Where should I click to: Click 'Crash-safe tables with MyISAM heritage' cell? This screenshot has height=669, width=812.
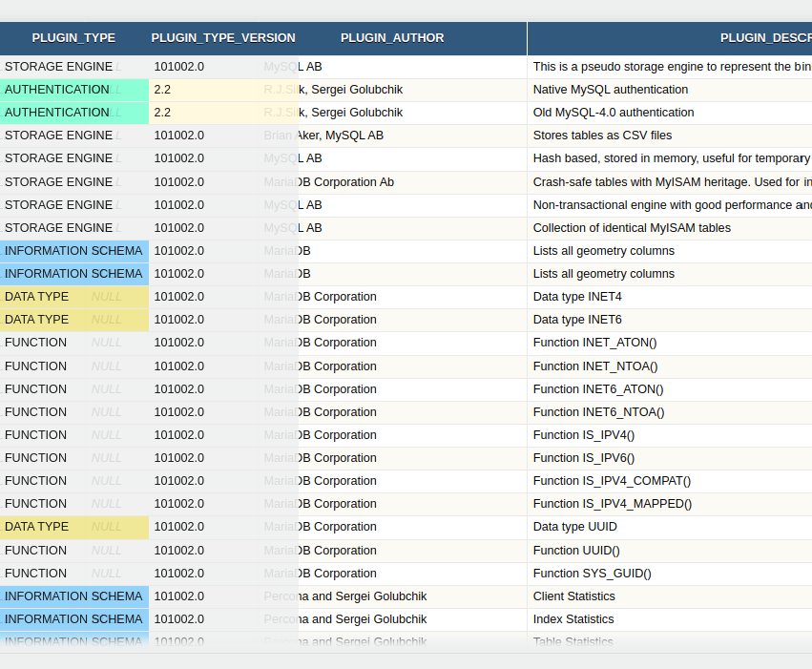(671, 182)
